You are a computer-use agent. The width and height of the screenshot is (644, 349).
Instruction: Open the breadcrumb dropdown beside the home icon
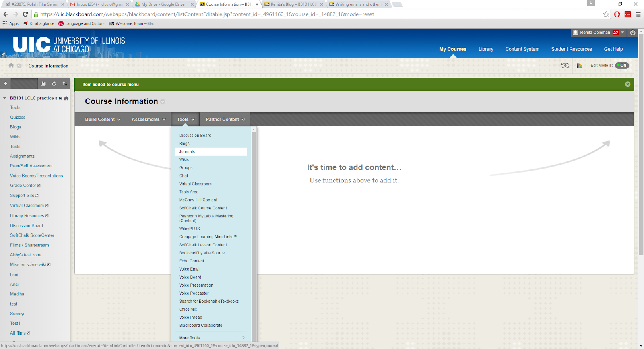click(19, 66)
